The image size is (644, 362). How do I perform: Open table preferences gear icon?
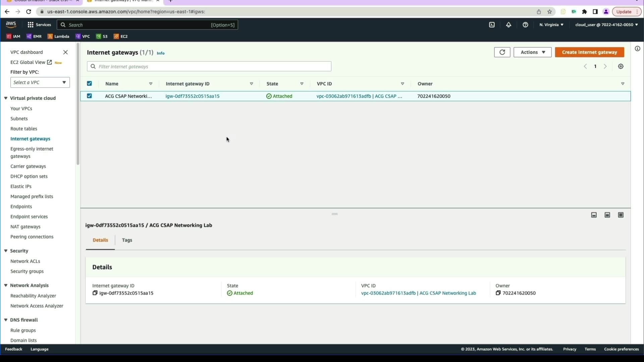pyautogui.click(x=621, y=66)
